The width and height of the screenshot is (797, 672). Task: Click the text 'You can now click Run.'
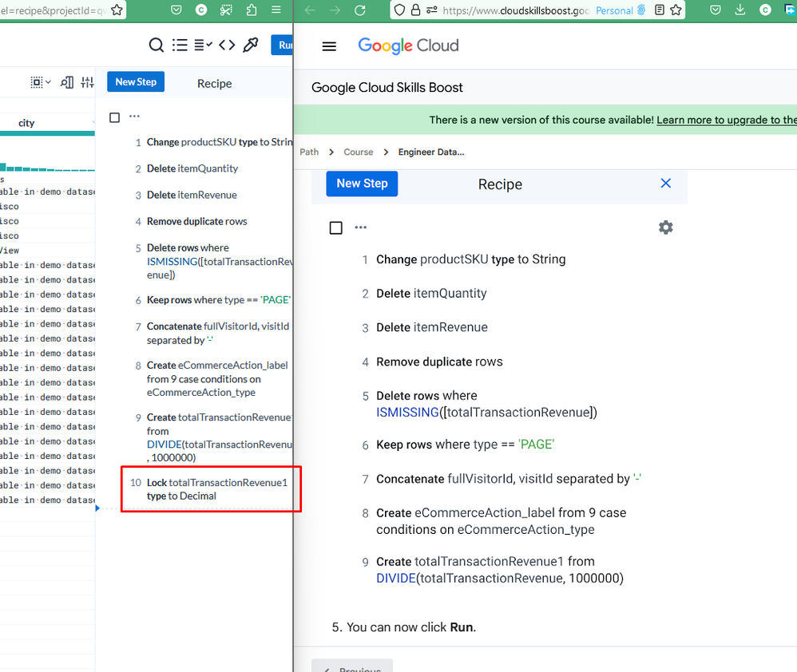(x=411, y=627)
